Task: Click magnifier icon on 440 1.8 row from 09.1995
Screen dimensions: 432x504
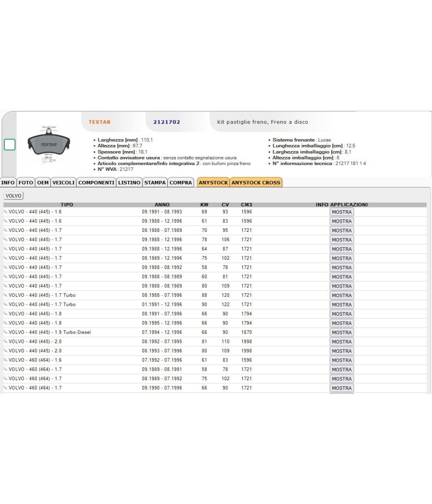Action: pos(5,323)
